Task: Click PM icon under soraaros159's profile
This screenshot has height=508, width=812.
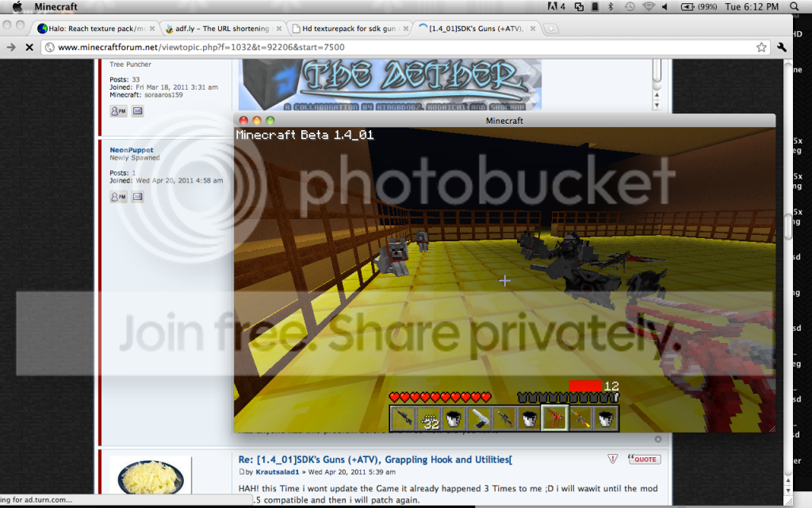Action: tap(118, 111)
